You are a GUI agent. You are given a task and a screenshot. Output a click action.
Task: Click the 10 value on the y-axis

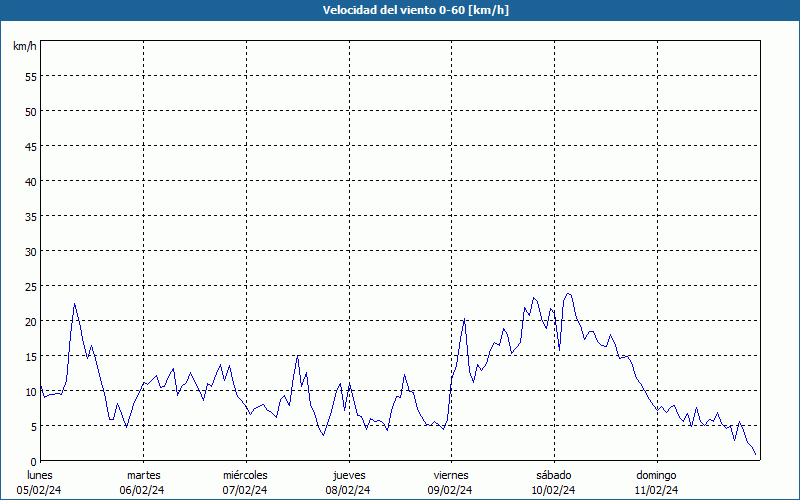point(31,392)
